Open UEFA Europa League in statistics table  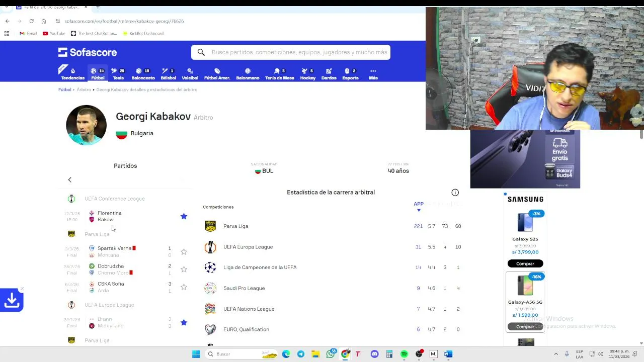point(332,247)
